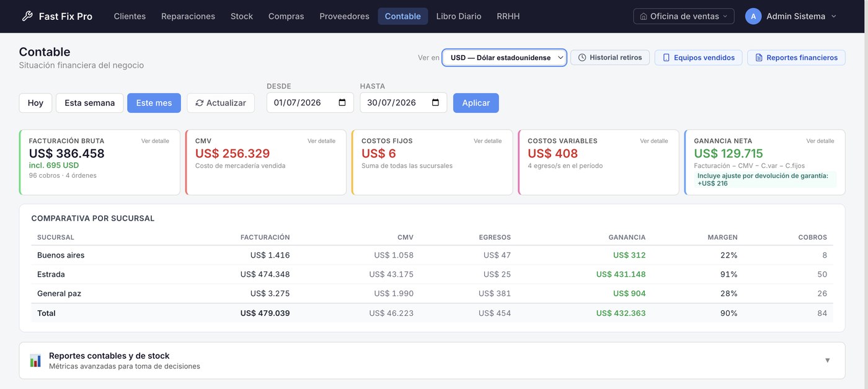View detail of Facturación Bruta card
This screenshot has height=389, width=868.
click(x=155, y=141)
